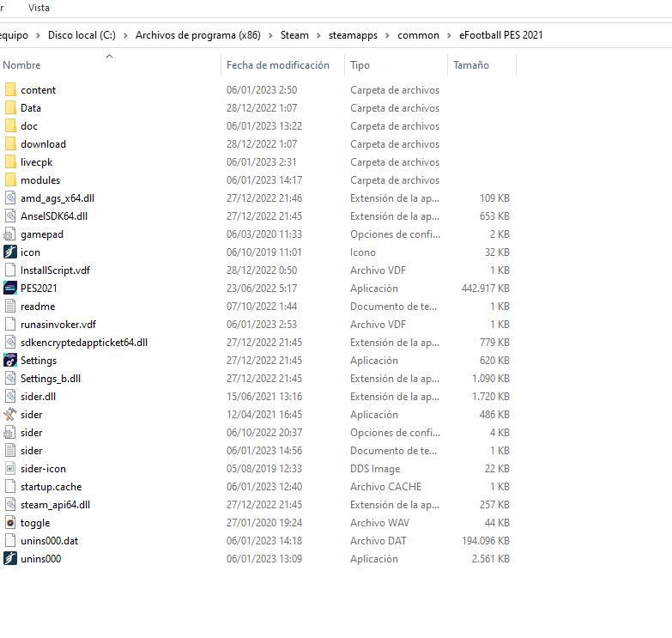Click the DDS Image type cell
672x638 pixels.
pos(375,469)
